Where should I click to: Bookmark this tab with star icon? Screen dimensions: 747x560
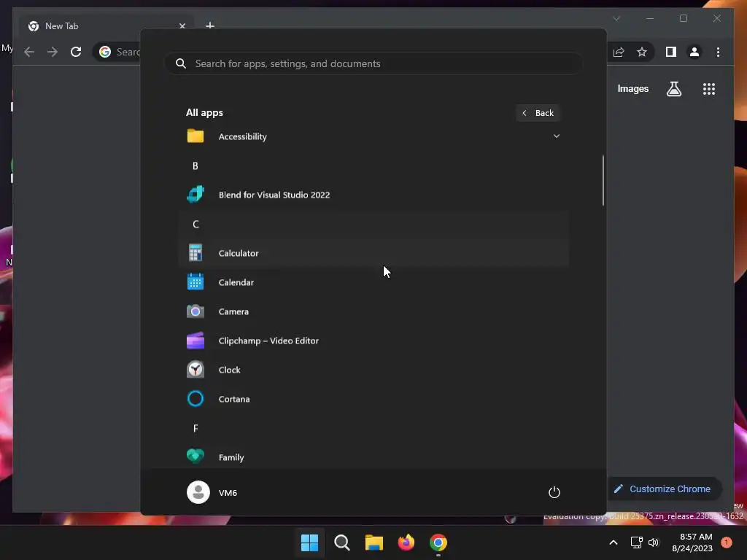click(x=642, y=52)
